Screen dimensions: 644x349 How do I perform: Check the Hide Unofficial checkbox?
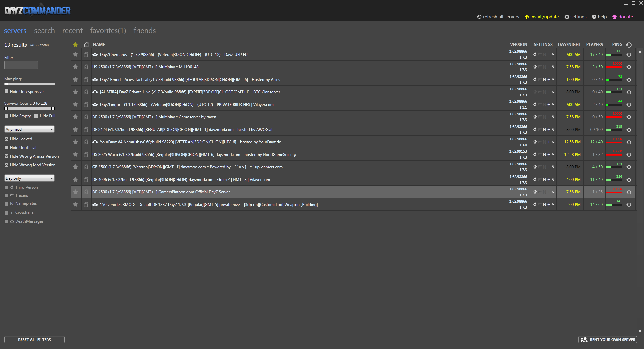[6, 147]
